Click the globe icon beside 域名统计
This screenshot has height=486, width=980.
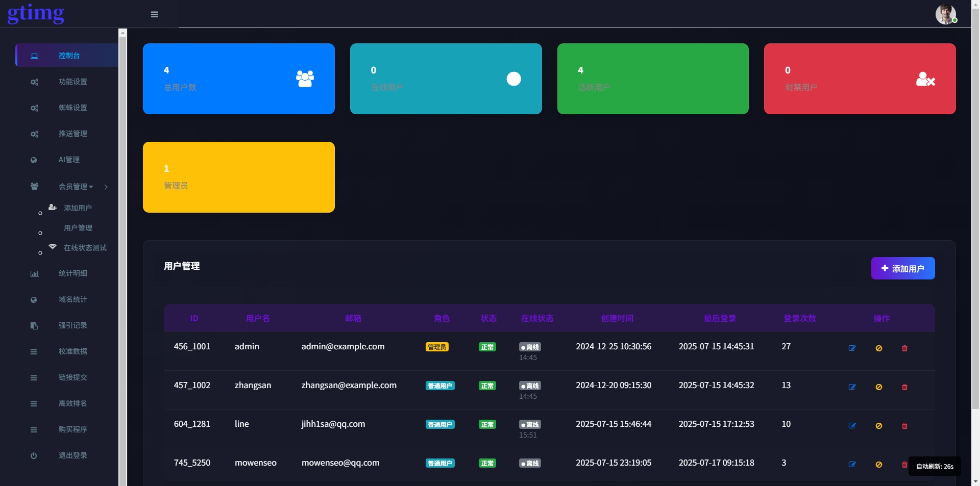click(34, 300)
